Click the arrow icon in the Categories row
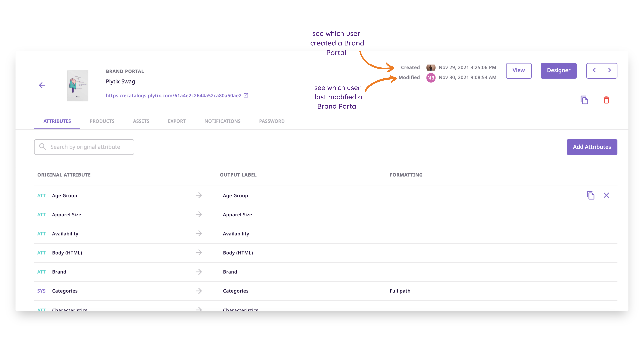This screenshot has height=362, width=644. point(199,291)
